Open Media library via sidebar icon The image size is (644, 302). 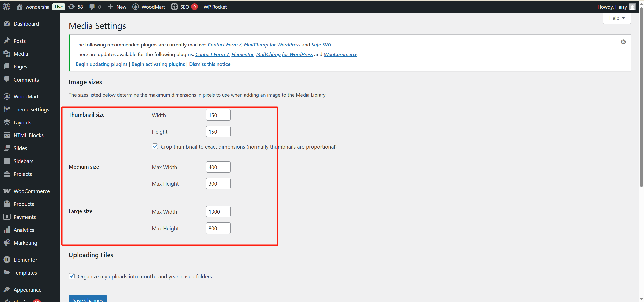(x=7, y=53)
